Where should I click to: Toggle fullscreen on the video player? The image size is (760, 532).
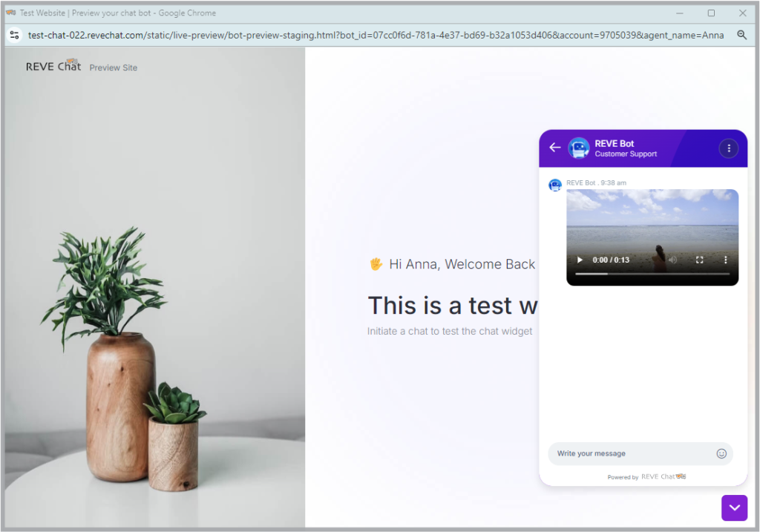pos(699,260)
